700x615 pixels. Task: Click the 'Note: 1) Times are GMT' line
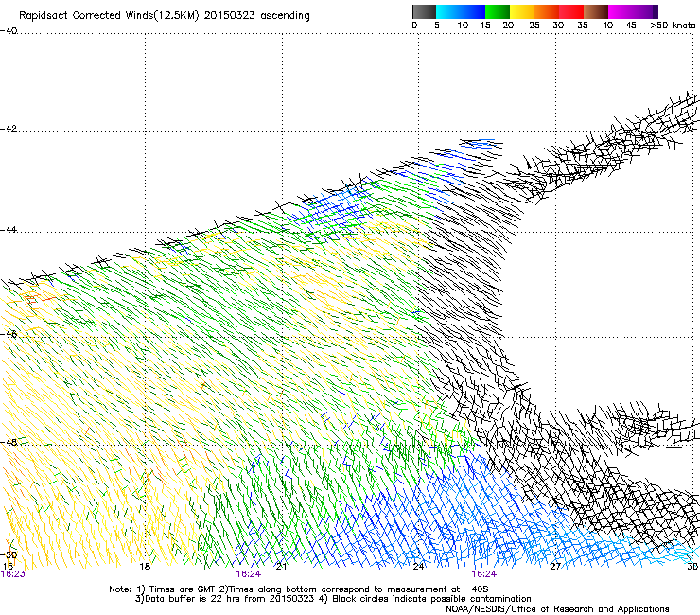point(299,589)
